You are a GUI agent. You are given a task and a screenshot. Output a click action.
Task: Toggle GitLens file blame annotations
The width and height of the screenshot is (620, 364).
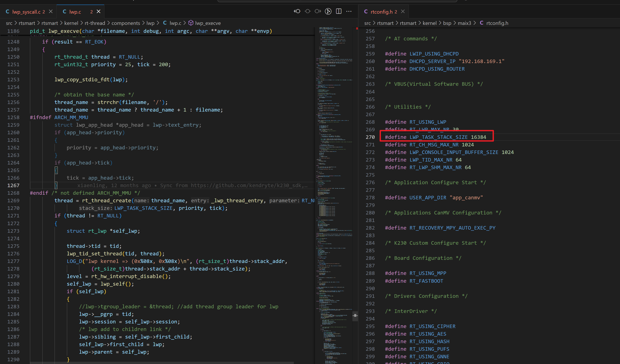click(328, 11)
